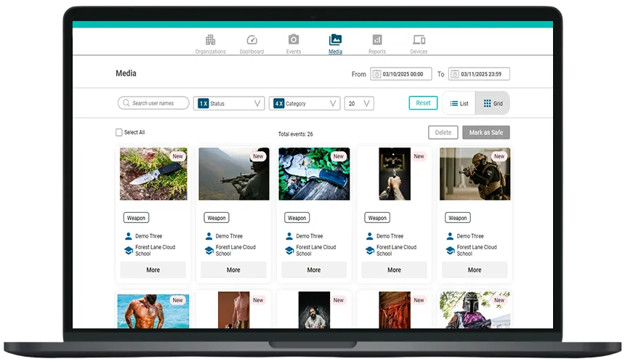Click More on the pocket knife card
This screenshot has width=625, height=364.
153,270
